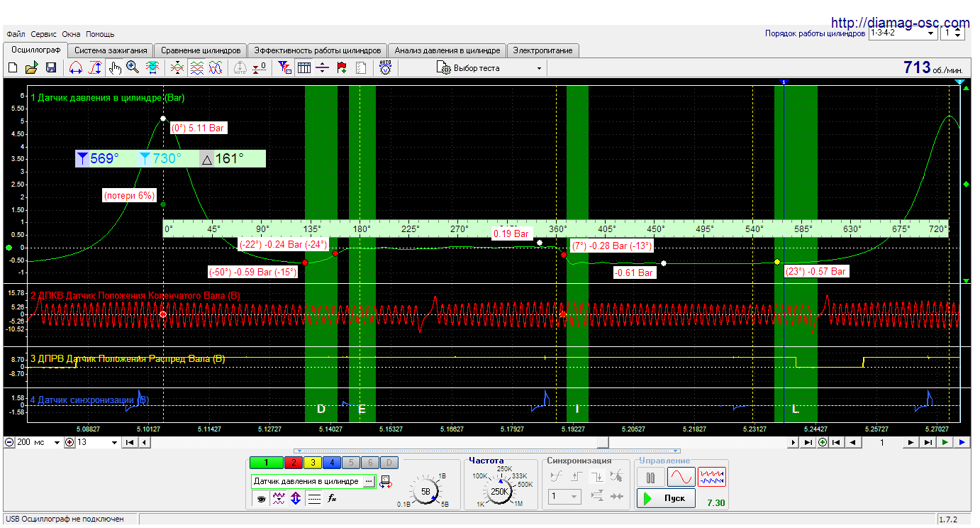This screenshot has width=980, height=528.
Task: Toggle gray channel 5 button
Action: click(351, 462)
